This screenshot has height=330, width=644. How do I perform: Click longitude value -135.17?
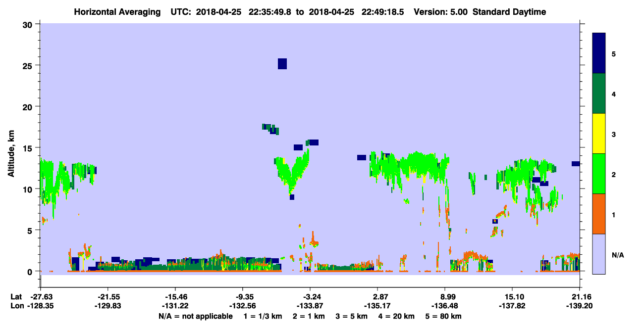tap(378, 306)
